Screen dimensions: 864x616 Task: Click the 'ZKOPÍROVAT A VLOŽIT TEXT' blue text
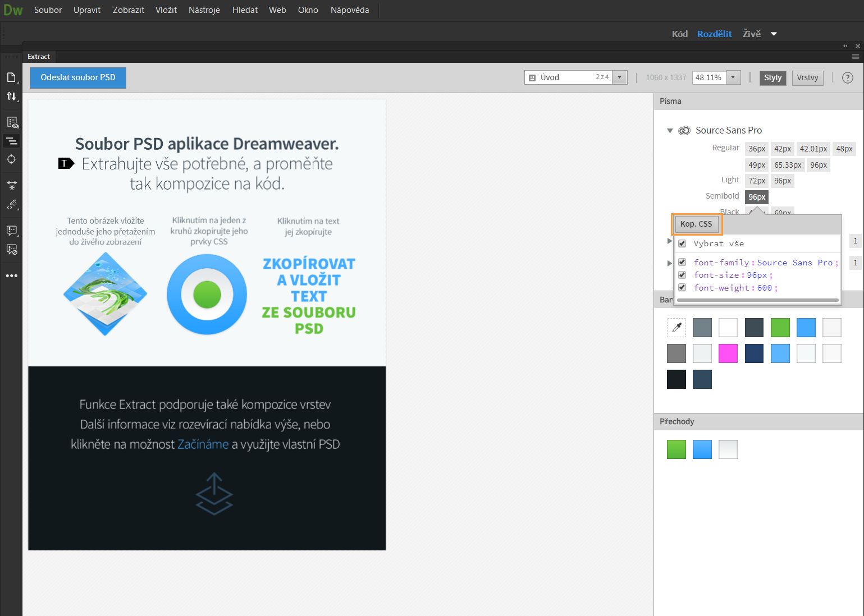coord(309,280)
